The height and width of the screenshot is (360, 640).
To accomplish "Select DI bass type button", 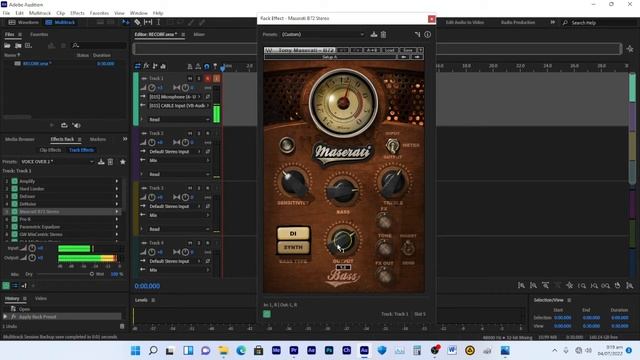I will (x=293, y=233).
